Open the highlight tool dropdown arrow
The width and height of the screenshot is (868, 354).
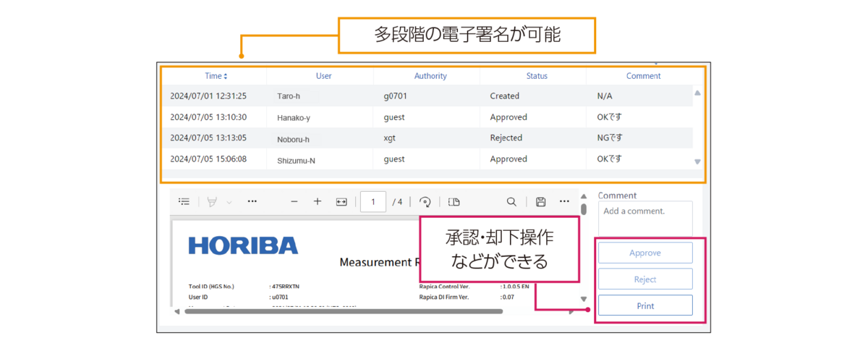229,203
